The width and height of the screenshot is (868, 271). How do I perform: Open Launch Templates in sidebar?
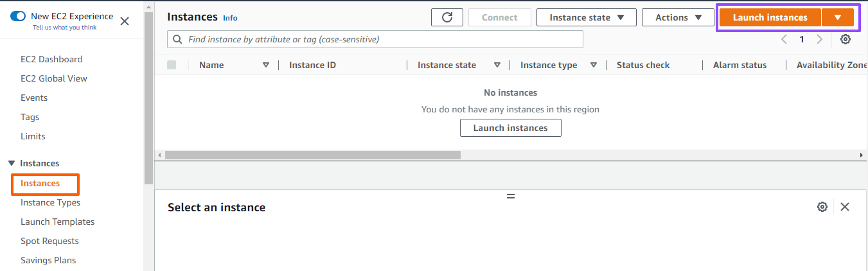coord(57,222)
